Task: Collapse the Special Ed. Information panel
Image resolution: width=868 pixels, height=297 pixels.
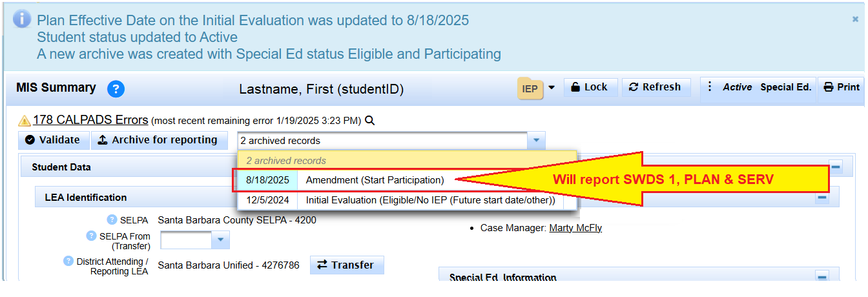Action: (822, 276)
